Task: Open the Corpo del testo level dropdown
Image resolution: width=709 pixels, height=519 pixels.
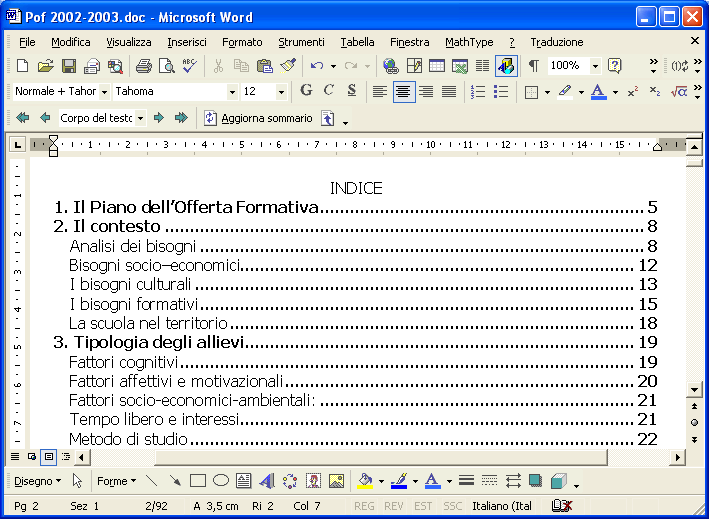Action: point(141,118)
